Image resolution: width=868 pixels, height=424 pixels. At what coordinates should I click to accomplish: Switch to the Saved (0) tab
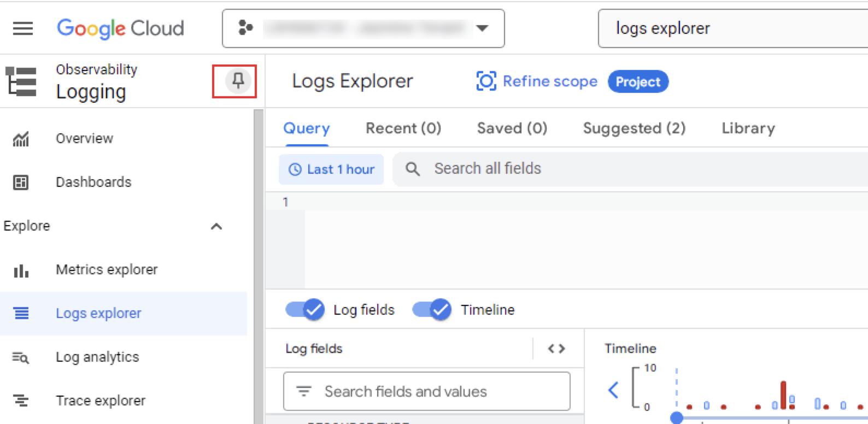tap(512, 128)
